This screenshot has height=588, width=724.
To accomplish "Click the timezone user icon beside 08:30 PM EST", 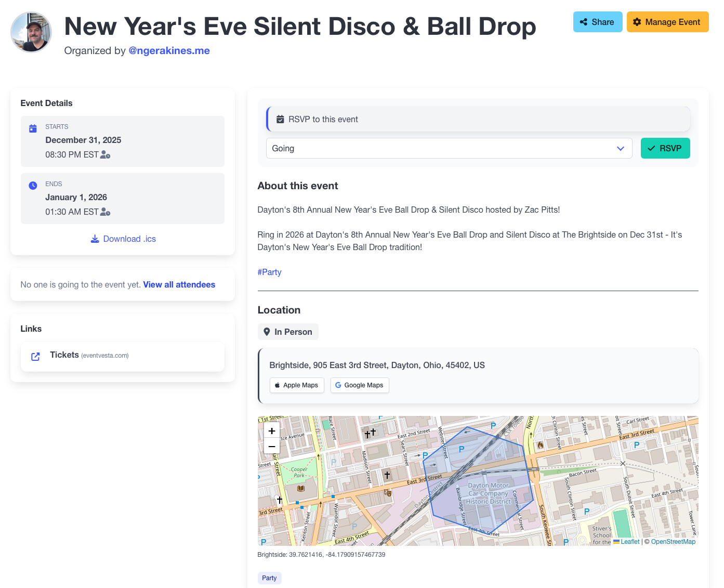I will 105,155.
